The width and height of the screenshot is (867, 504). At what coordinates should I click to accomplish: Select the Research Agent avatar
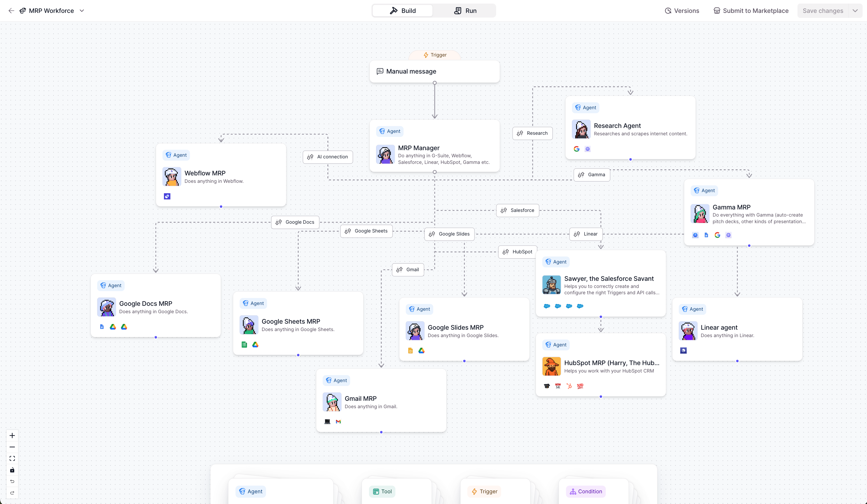tap(581, 129)
